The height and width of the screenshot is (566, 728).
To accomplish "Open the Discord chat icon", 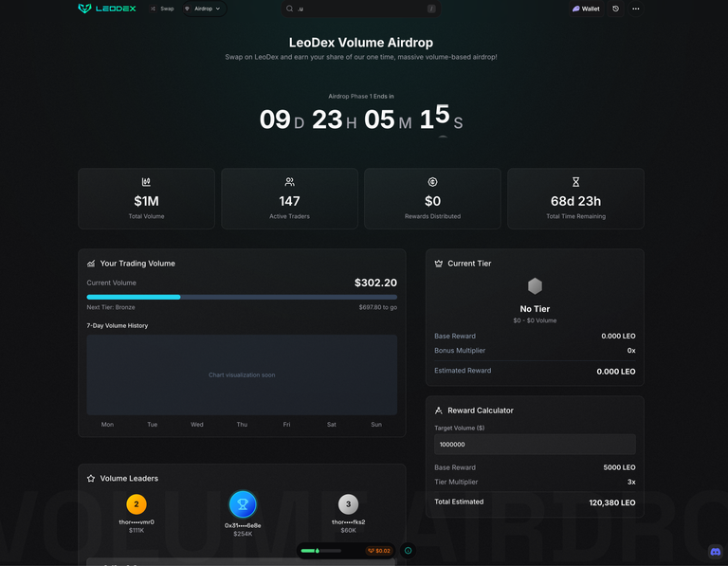I will (x=716, y=552).
